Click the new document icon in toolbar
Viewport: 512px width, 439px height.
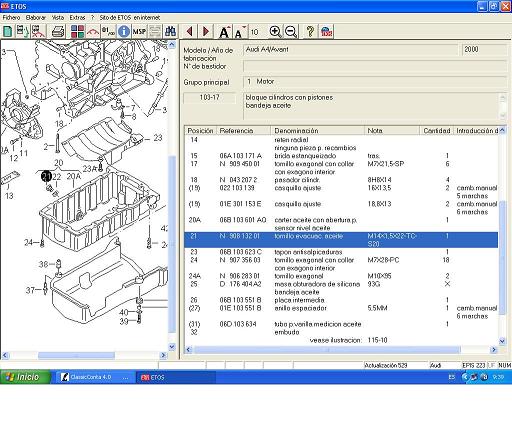pos(7,32)
